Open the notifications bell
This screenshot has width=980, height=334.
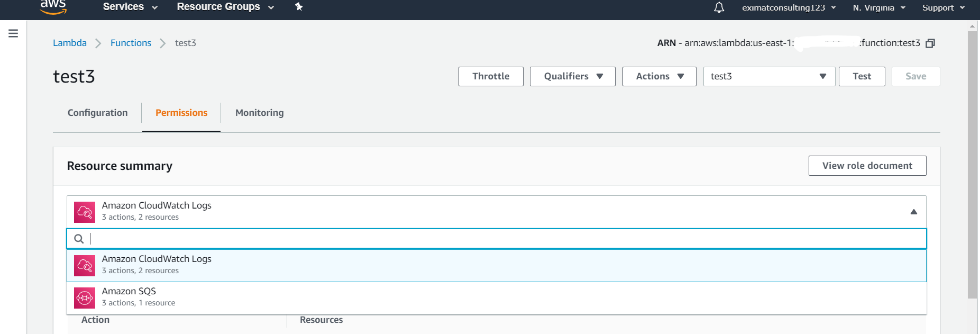(719, 7)
